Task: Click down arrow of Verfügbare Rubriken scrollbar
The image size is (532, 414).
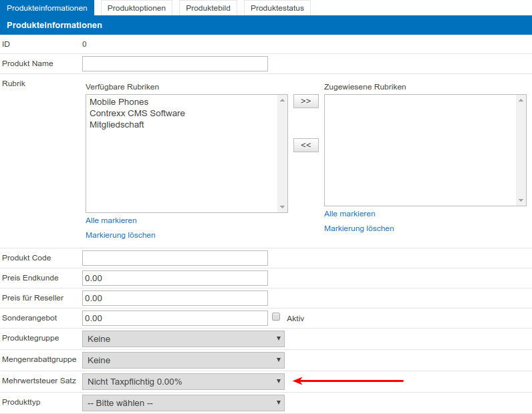Action: [x=282, y=207]
